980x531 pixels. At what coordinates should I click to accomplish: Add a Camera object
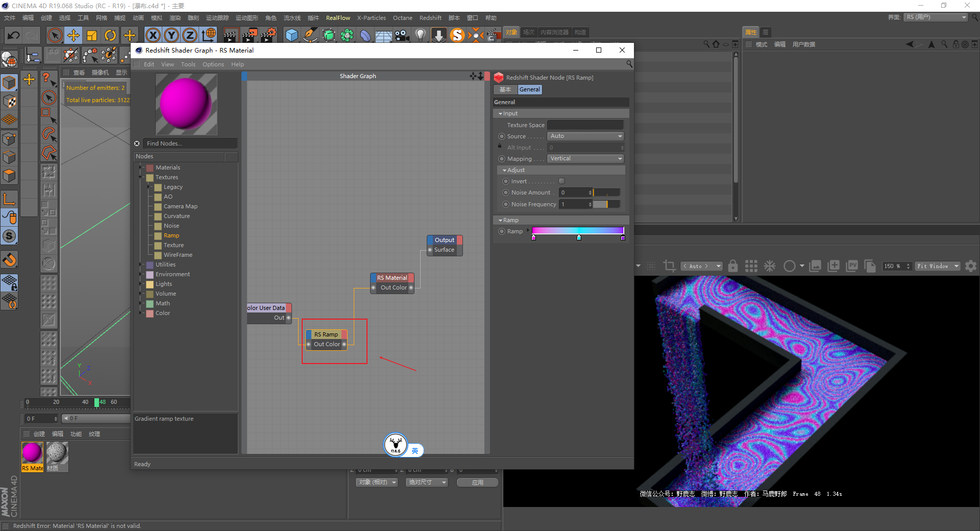(x=402, y=35)
